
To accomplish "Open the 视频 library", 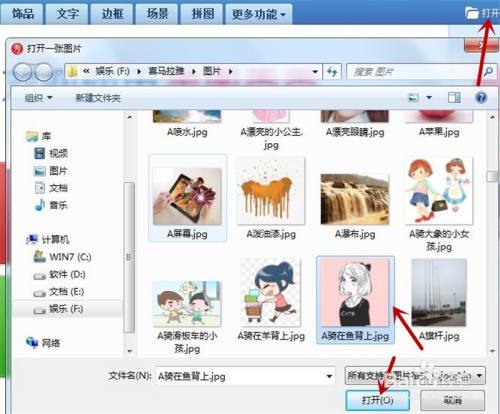I will [51, 153].
